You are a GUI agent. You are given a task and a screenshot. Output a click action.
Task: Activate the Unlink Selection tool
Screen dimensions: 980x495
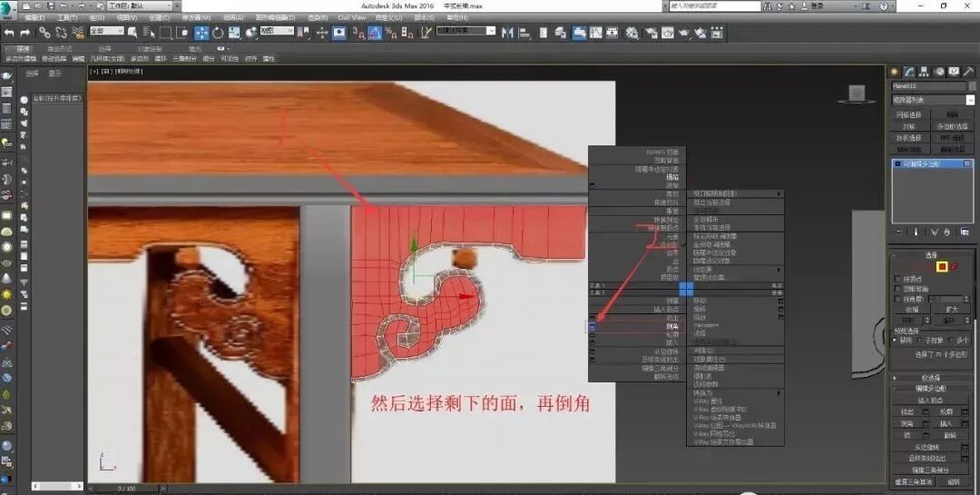tap(61, 33)
